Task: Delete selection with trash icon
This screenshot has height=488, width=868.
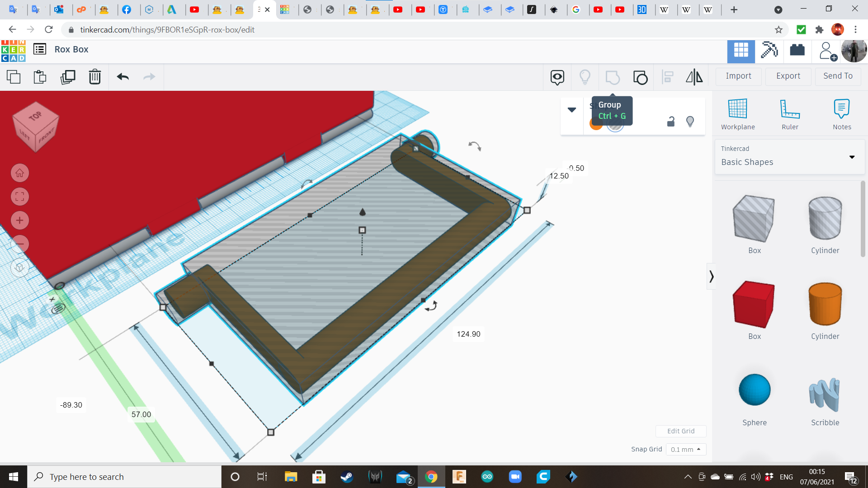Action: [x=95, y=77]
